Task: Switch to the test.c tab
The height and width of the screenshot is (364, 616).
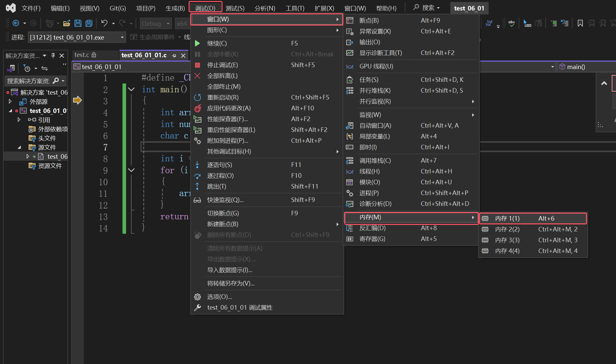Action: click(82, 55)
